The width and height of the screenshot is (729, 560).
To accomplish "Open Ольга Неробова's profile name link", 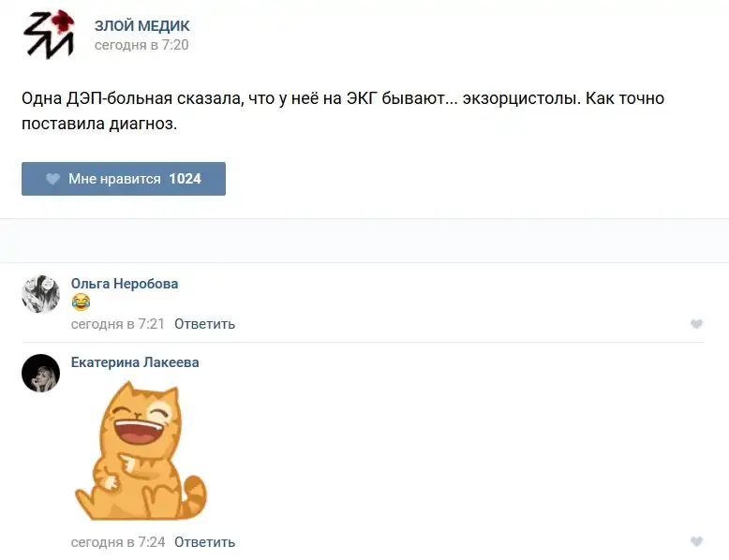I will point(125,284).
